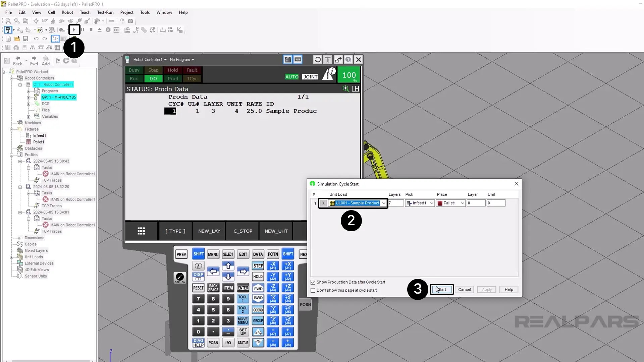Click the warning info triangle on pendant
644x362 pixels.
(329, 74)
